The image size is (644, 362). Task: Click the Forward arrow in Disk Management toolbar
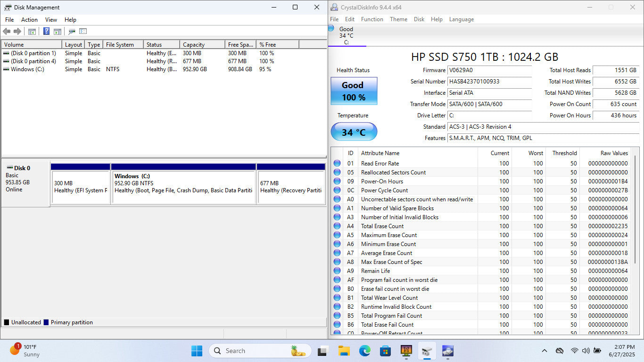pos(17,32)
